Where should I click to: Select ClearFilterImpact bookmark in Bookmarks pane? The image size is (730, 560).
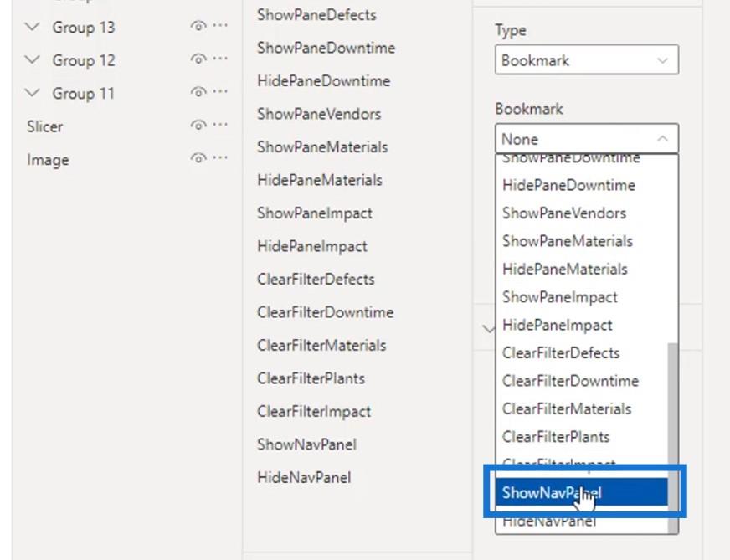pos(314,412)
